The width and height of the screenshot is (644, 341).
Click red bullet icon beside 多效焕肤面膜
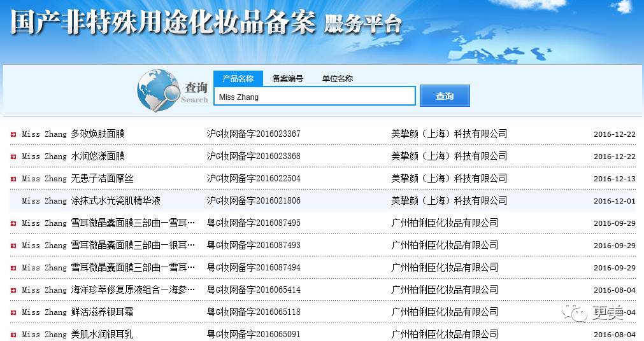pos(13,134)
